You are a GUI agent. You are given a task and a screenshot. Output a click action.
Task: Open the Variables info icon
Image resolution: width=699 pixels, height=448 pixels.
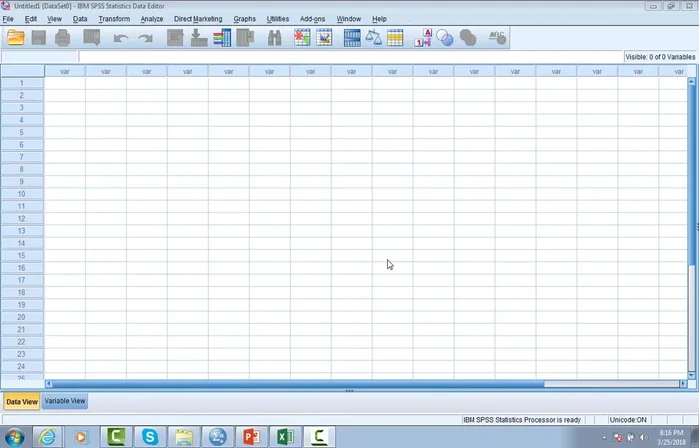222,38
